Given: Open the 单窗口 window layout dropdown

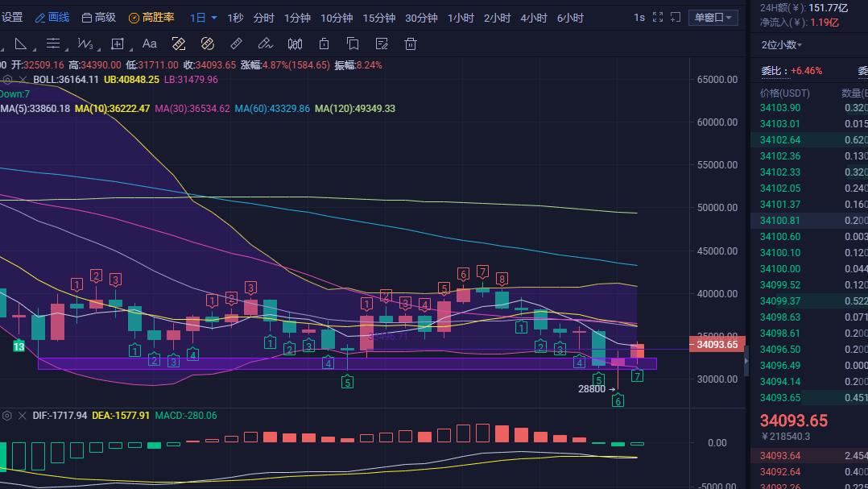Looking at the screenshot, I should click(x=713, y=17).
